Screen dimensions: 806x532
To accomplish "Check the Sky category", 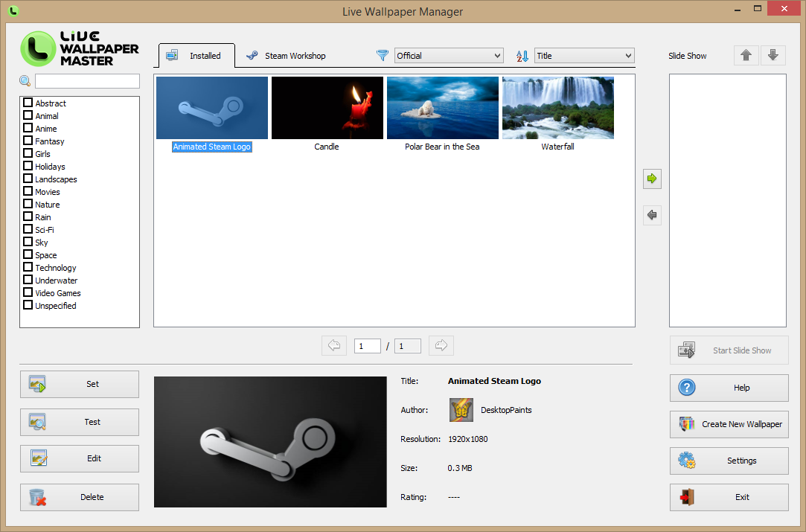I will tap(28, 242).
